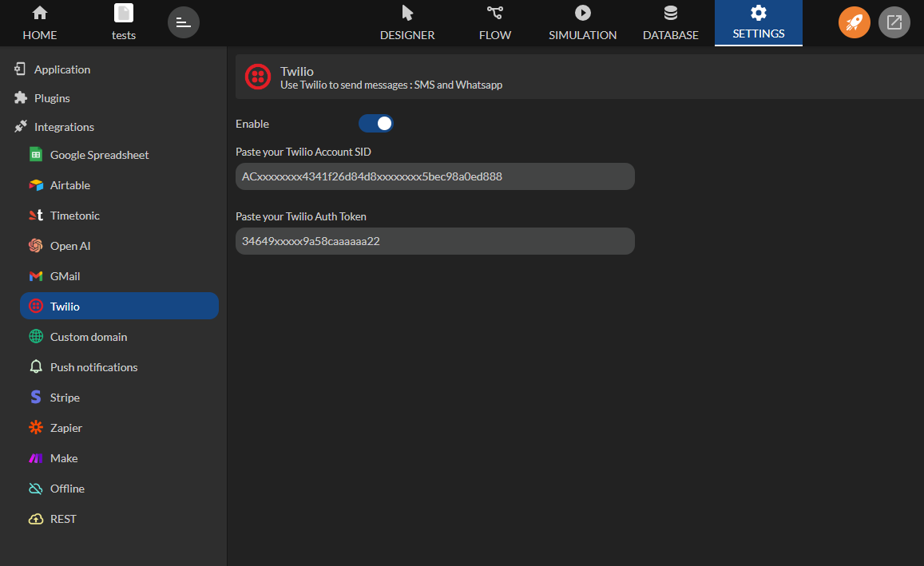This screenshot has height=566, width=924.
Task: Disable the Twilio Enable toggle
Action: click(375, 124)
